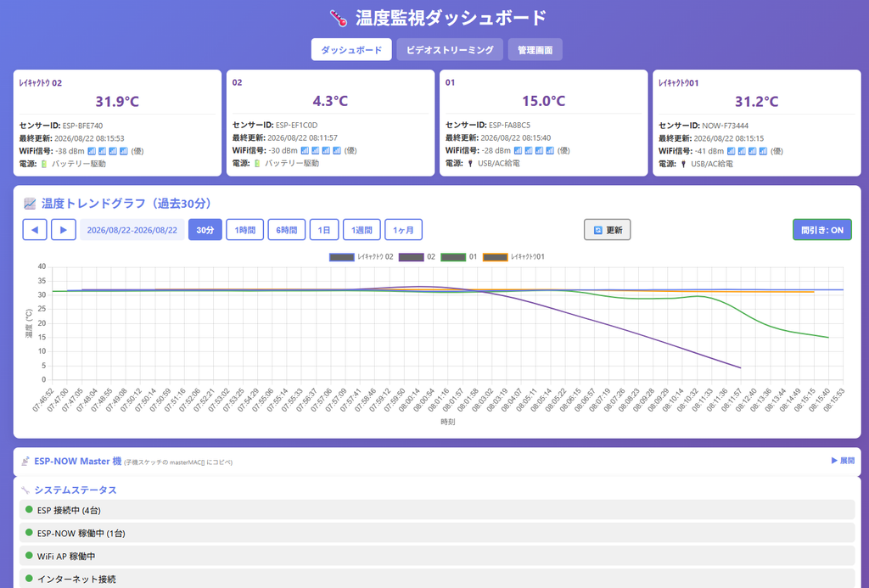
Task: Switch to the ビデオストリーミング tab
Action: 450,50
